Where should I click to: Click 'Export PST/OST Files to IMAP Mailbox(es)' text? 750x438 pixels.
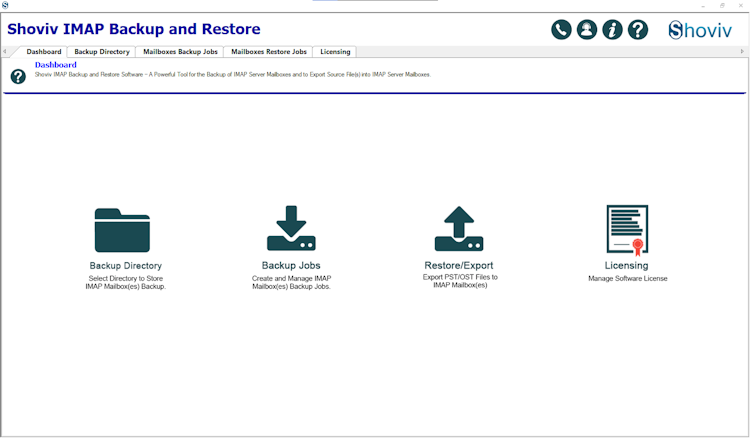(x=460, y=281)
